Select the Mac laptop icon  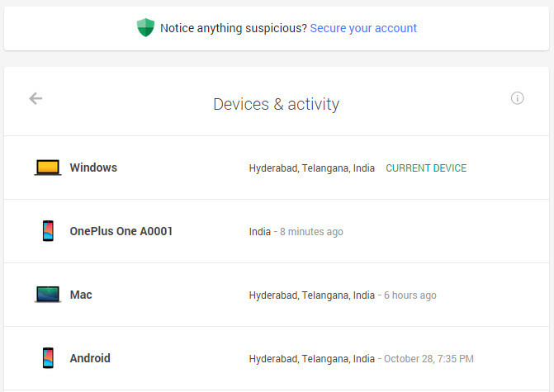point(48,294)
